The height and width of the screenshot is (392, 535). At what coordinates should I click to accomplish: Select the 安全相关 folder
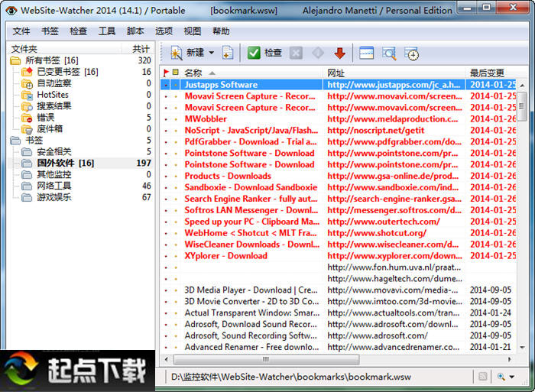54,151
